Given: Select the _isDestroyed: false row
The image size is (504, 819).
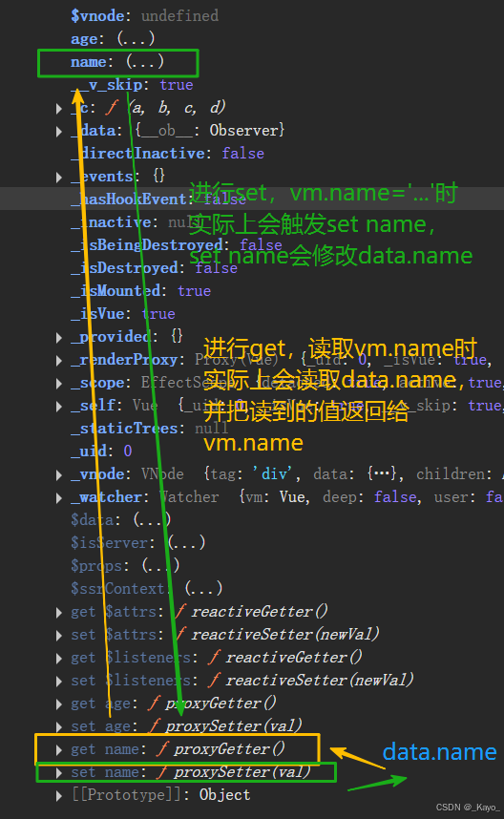Looking at the screenshot, I should pos(154,268).
